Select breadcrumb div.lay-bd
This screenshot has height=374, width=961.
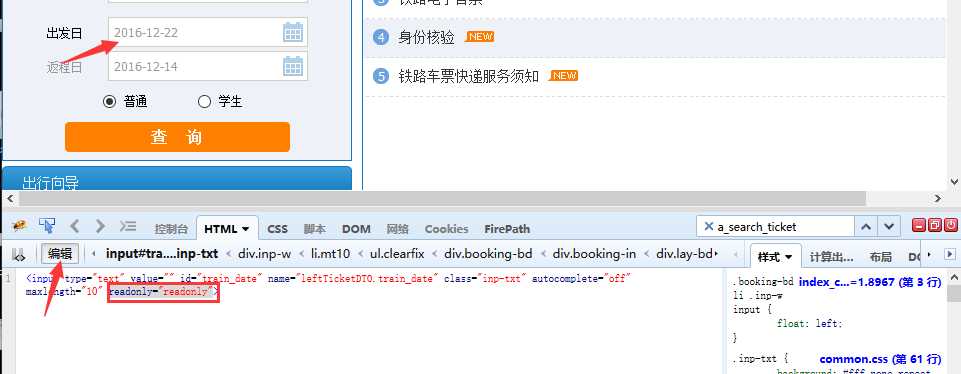pos(685,254)
